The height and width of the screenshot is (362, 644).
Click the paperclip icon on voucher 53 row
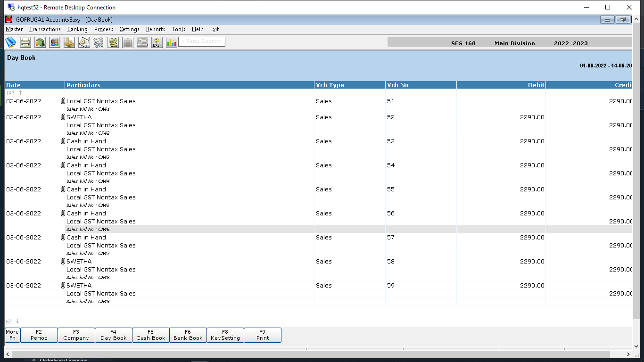tap(63, 141)
